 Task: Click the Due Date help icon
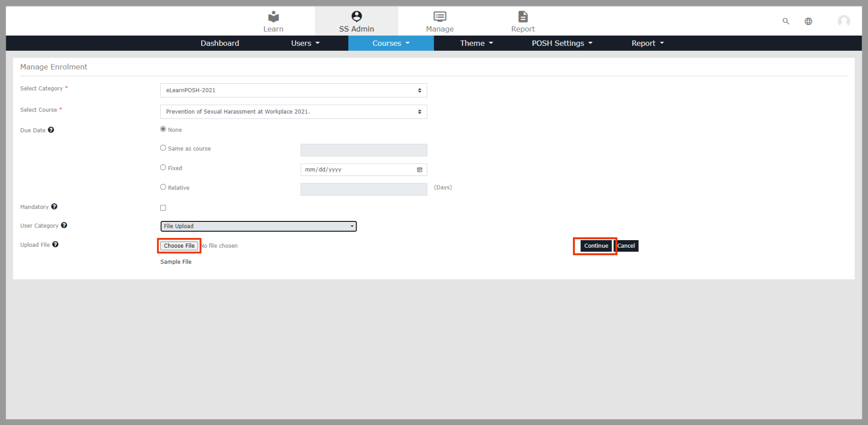[51, 130]
